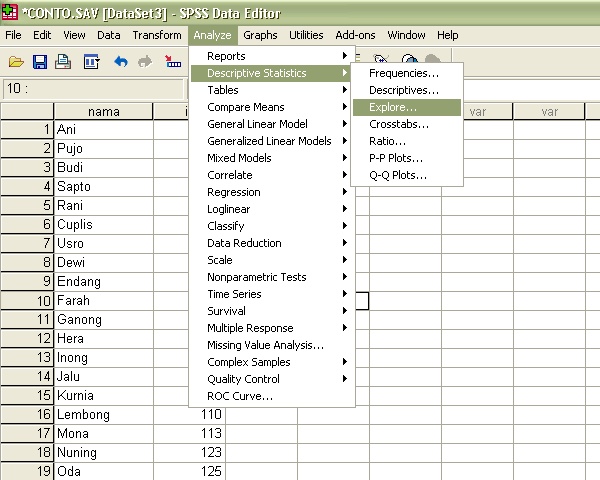Click the Go to Case toolbar icon
Screen dimensions: 600x480
click(x=173, y=61)
